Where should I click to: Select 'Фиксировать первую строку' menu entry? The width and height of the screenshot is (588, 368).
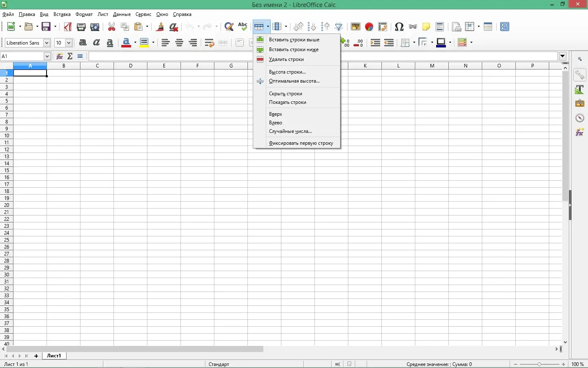(x=297, y=143)
